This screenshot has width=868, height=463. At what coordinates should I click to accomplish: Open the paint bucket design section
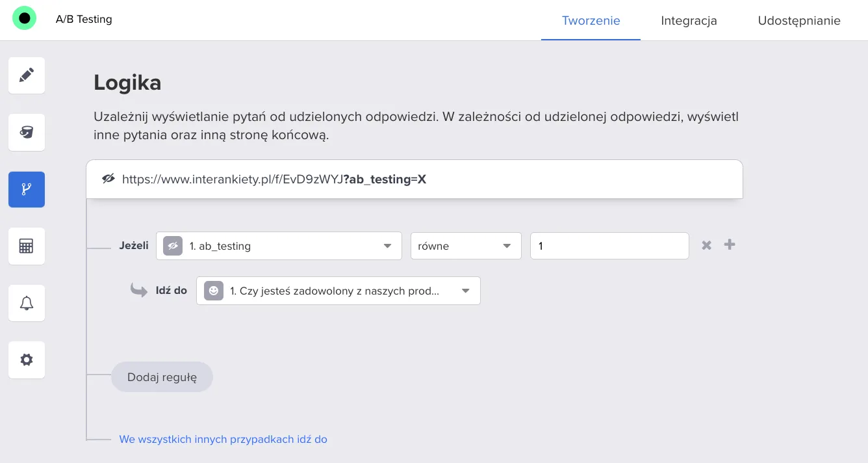[27, 133]
